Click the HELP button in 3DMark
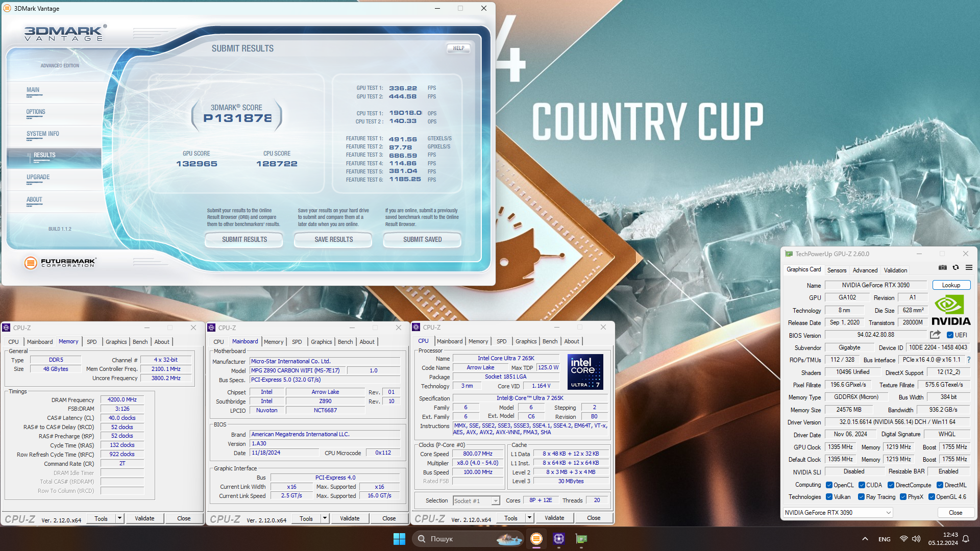The height and width of the screenshot is (551, 980). 458,48
